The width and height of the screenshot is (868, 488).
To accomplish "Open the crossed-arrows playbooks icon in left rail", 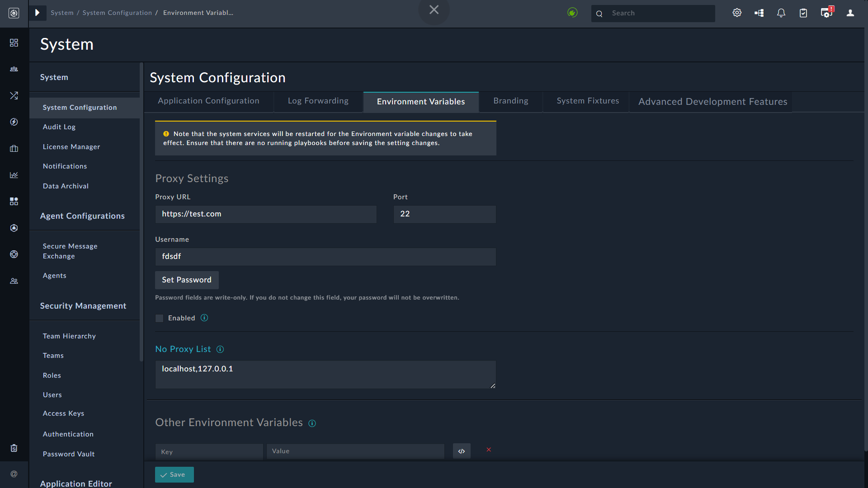I will pos(14,96).
